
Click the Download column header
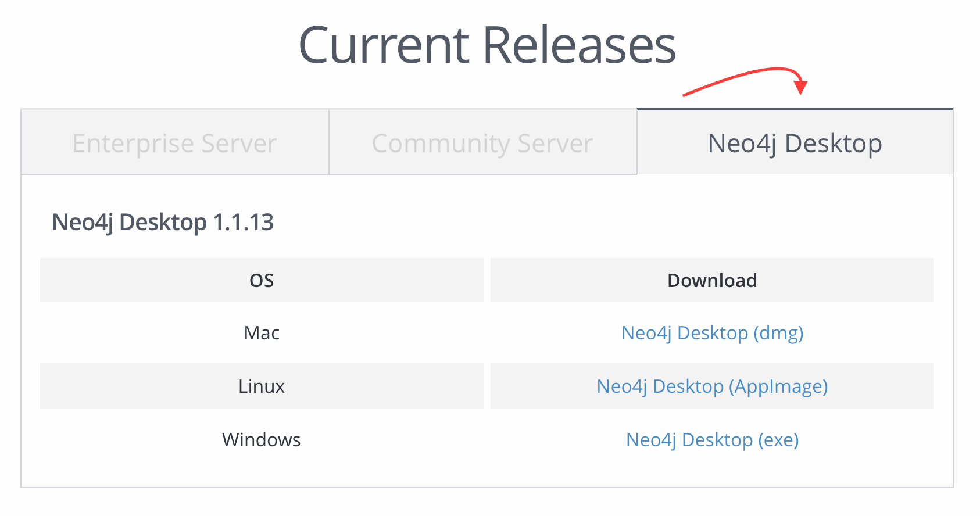(x=712, y=281)
